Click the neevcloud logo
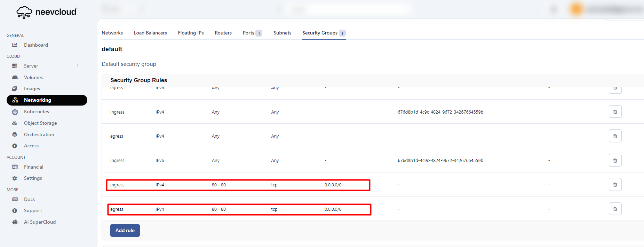The image size is (644, 247). [47, 12]
